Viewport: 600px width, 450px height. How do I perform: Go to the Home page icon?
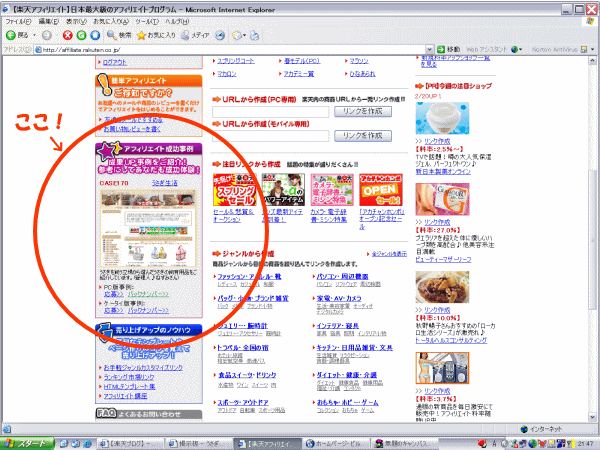[x=95, y=35]
